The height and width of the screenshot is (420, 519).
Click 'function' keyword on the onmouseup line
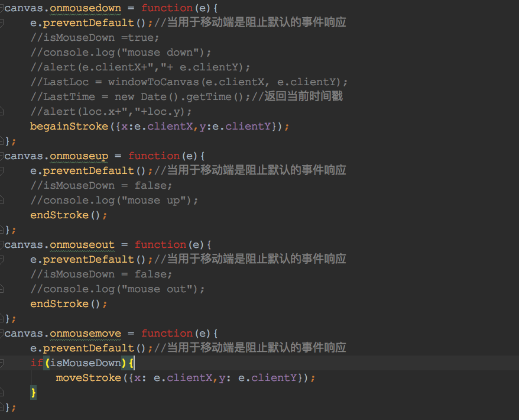[x=154, y=156]
